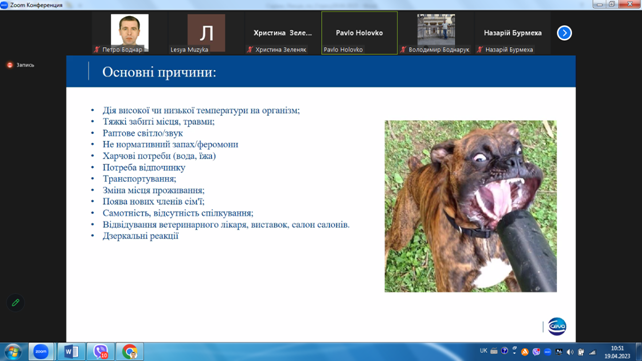Open Microsoft Word from the taskbar
643x362 pixels.
[71, 352]
